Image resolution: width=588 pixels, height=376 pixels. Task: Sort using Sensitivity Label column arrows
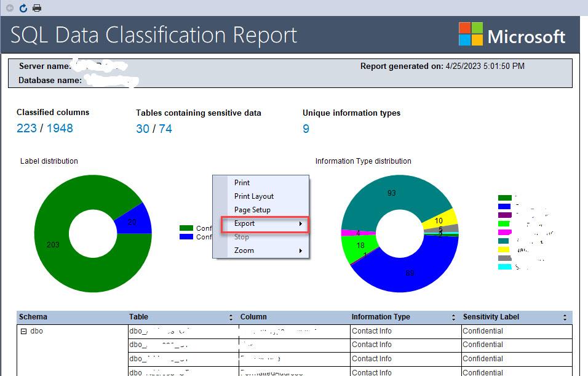[565, 318]
